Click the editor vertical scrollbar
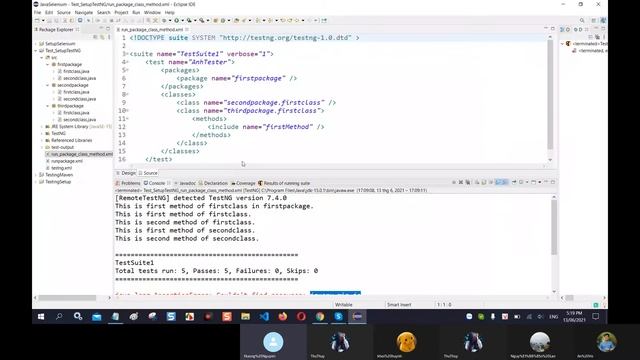Screen dimensions: 640x360 click(x=550, y=95)
